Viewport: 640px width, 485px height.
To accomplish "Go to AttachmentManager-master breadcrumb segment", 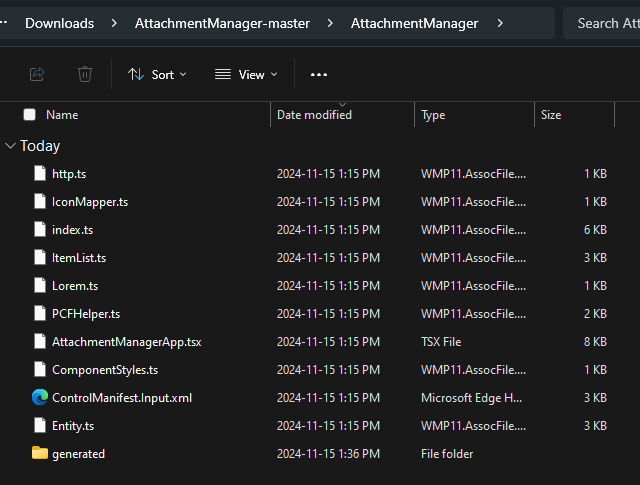I will 222,23.
